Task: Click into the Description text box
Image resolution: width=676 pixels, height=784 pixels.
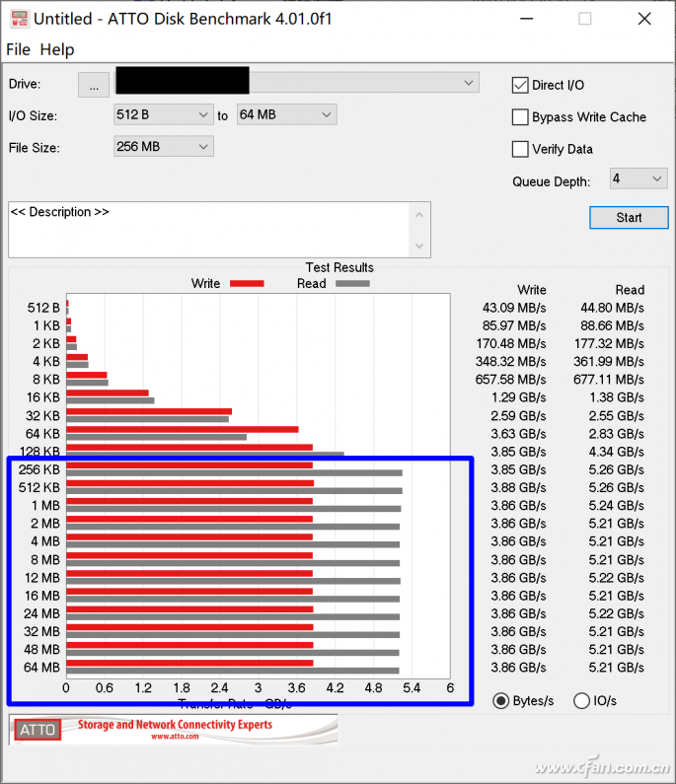Action: coord(210,230)
